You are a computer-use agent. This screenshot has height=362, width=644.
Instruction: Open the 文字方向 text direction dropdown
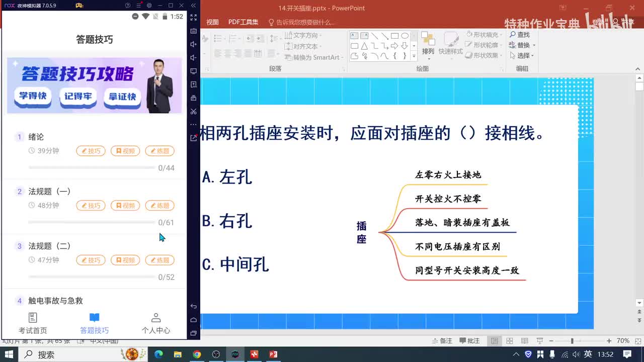click(303, 35)
